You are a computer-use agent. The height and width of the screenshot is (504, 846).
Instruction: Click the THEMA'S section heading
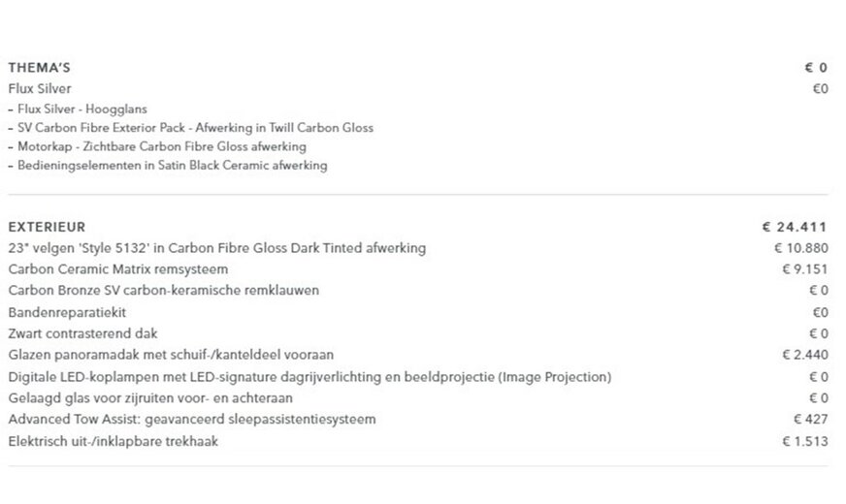click(39, 68)
